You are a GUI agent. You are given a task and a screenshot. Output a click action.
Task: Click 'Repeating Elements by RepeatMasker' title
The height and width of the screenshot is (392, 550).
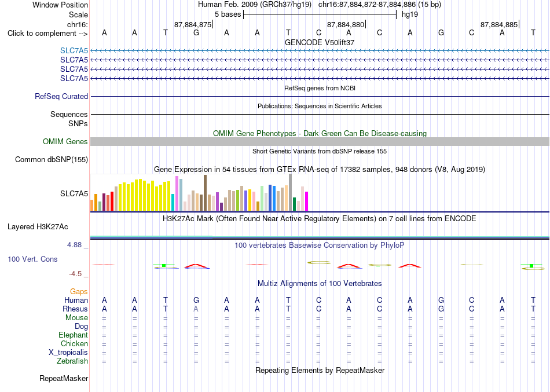320,370
